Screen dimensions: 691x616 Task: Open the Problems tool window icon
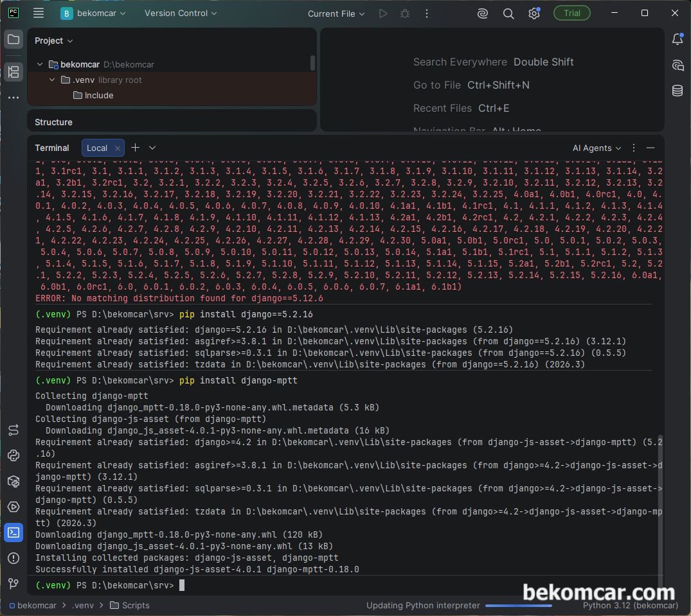(x=13, y=558)
